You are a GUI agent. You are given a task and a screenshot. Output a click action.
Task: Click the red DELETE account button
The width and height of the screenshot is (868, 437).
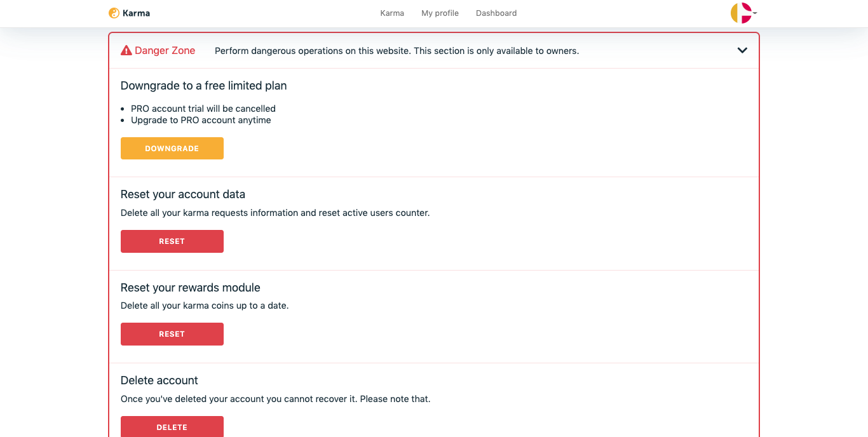(172, 427)
